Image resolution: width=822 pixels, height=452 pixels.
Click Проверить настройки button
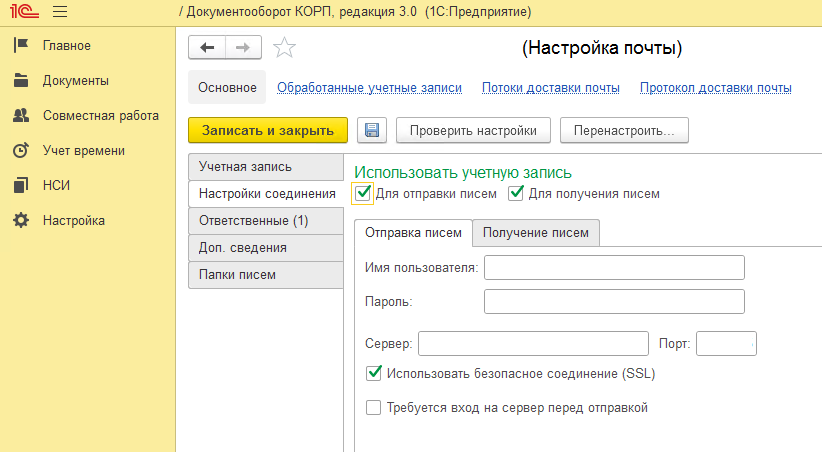pyautogui.click(x=473, y=130)
